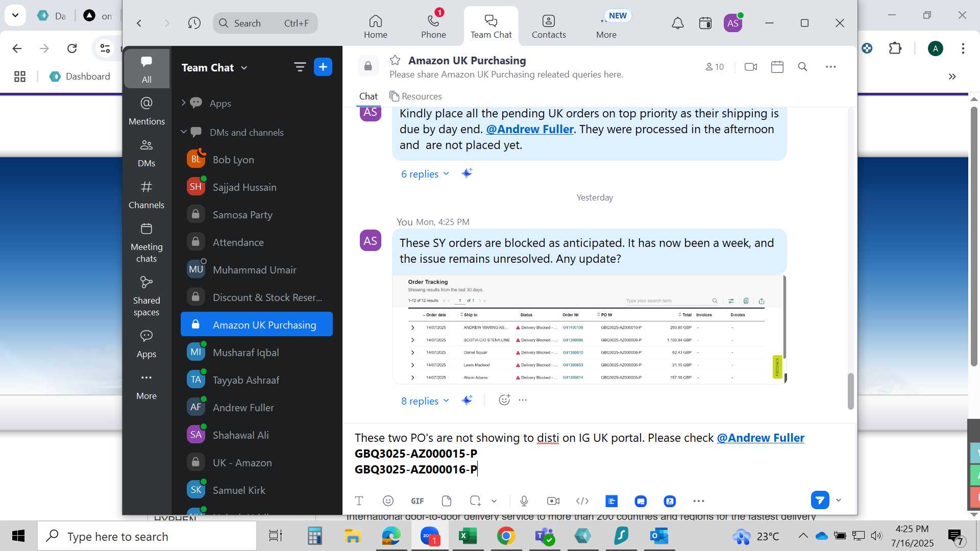Open Discount & Stock Reser... channel
Screen dimensions: 980x551
256,297
